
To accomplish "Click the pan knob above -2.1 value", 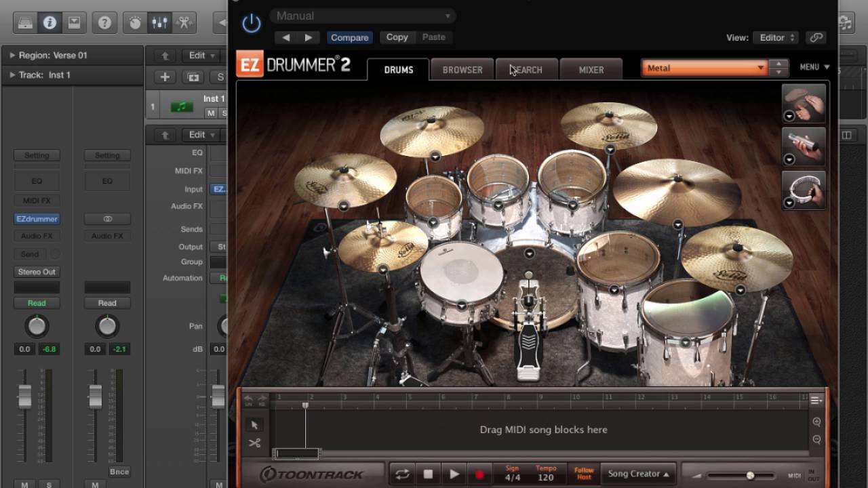I will click(107, 327).
